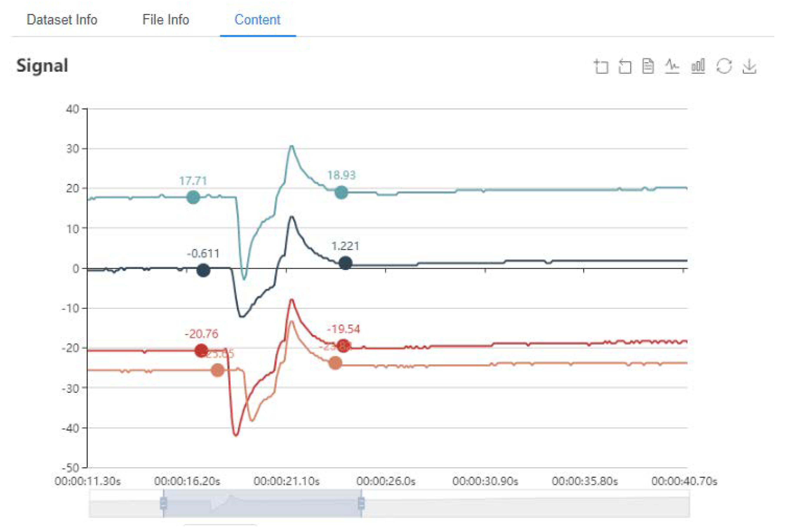Switch chart to line type icon
787x532 pixels.
pyautogui.click(x=672, y=66)
